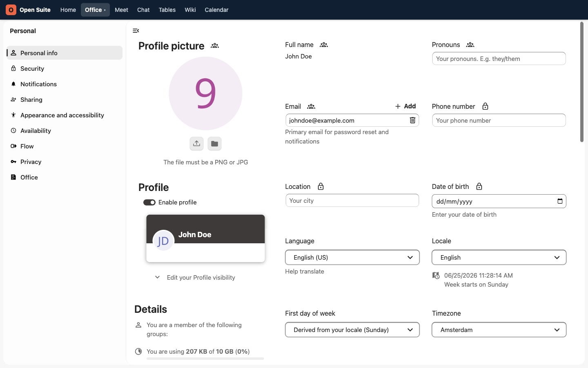
Task: Open Chat from the top navigation
Action: (143, 10)
